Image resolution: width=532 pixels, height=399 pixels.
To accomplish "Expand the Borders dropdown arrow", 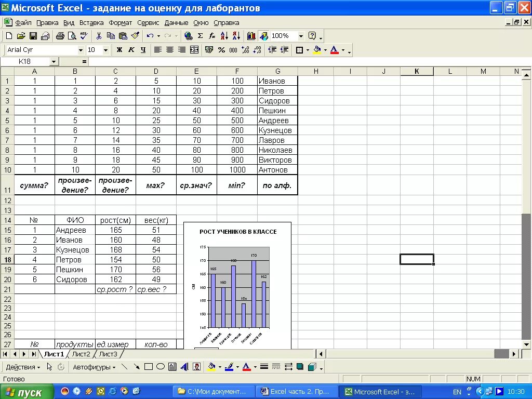I will (x=308, y=50).
